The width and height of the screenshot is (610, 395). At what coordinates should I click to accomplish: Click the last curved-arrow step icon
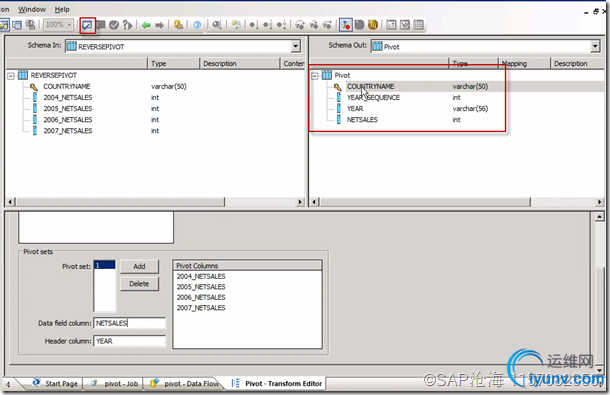point(327,25)
